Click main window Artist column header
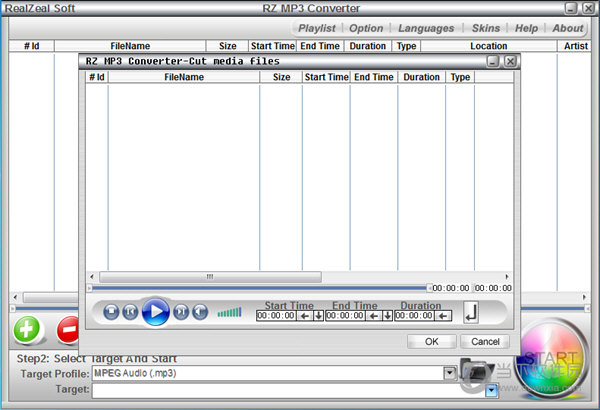 (575, 46)
